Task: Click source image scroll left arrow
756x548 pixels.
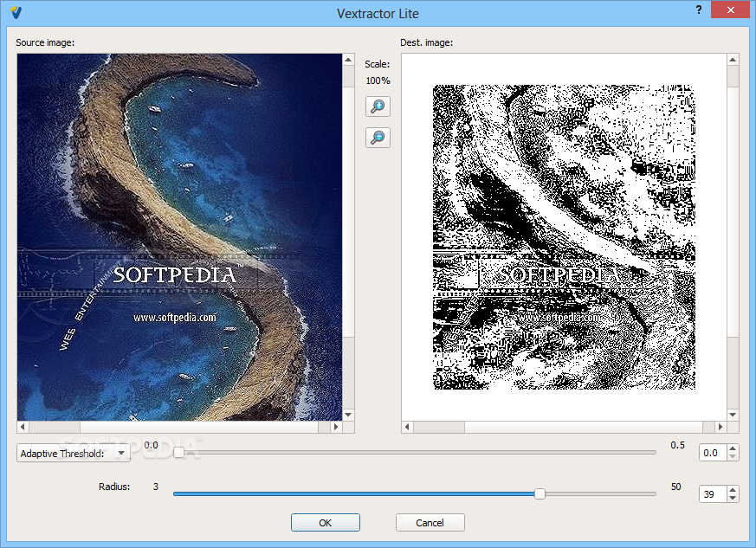Action: tap(23, 427)
